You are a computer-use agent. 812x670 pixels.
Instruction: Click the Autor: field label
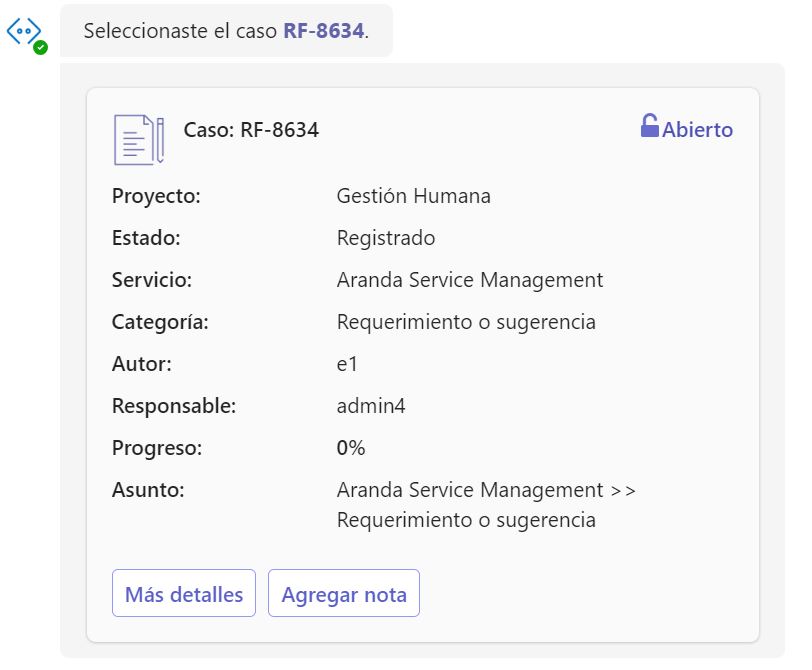coord(142,364)
